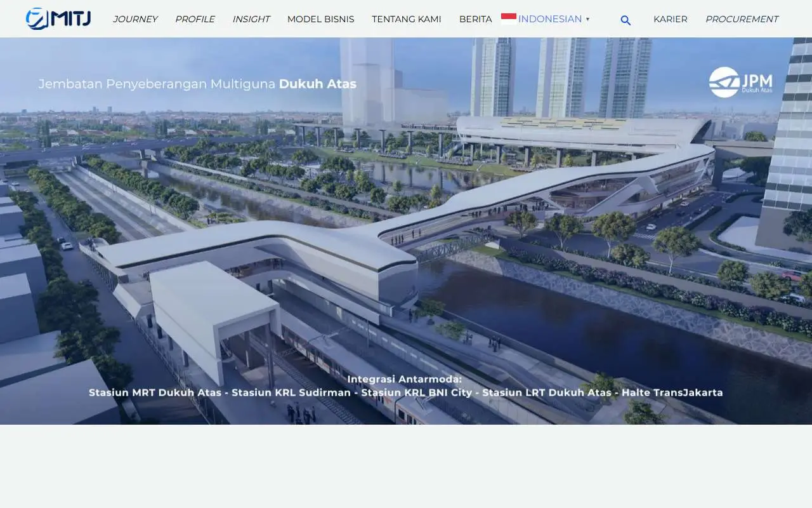Open Tentang Kami menu item
The image size is (812, 508).
coord(407,19)
